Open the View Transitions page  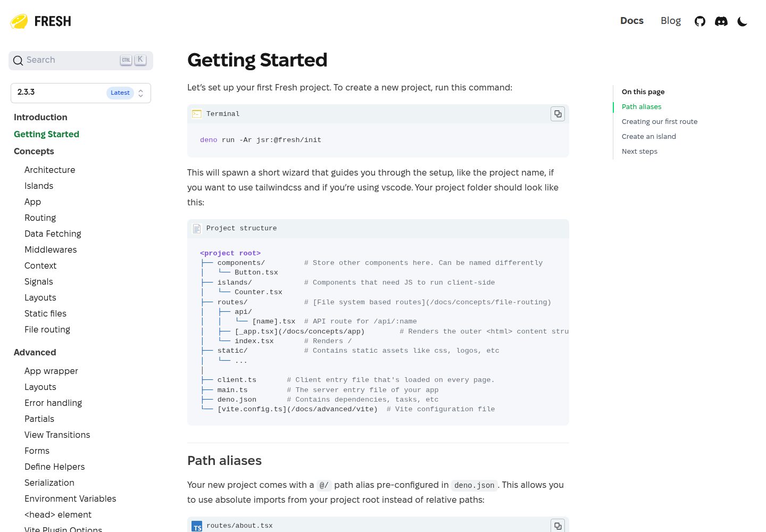click(57, 435)
